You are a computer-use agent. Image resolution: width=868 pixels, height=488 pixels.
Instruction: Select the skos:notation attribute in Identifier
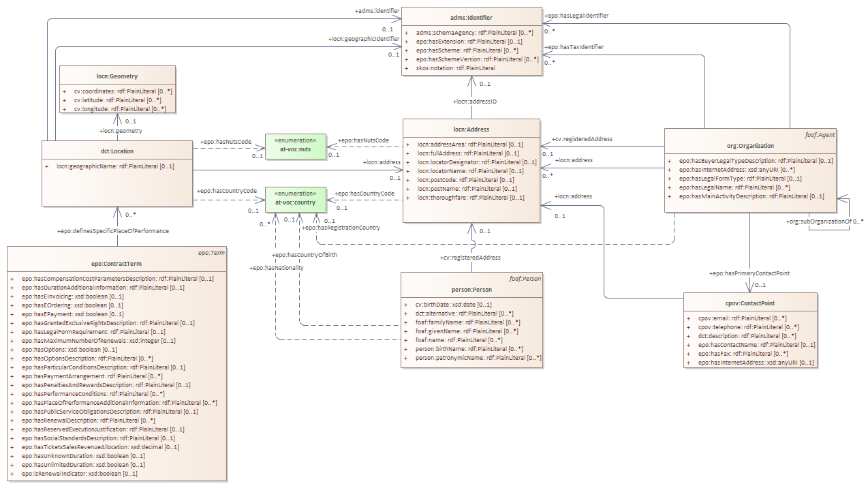(x=456, y=68)
